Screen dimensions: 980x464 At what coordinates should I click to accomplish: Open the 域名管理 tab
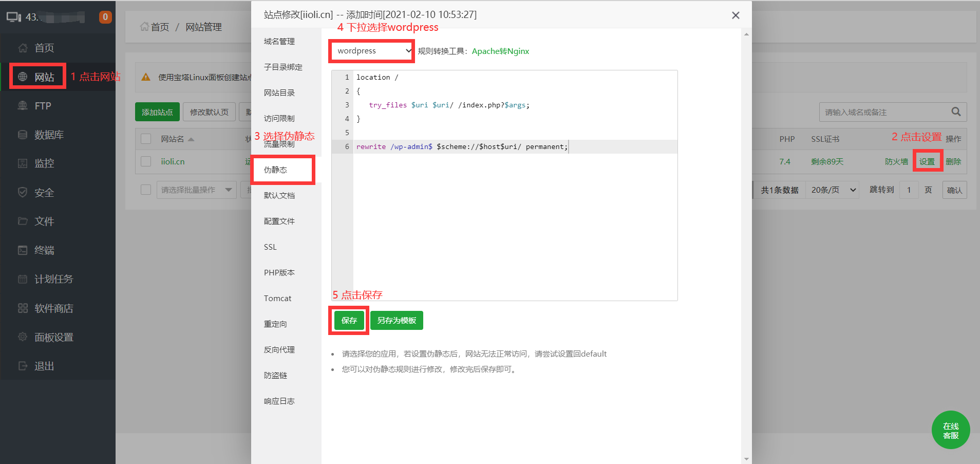pos(279,41)
